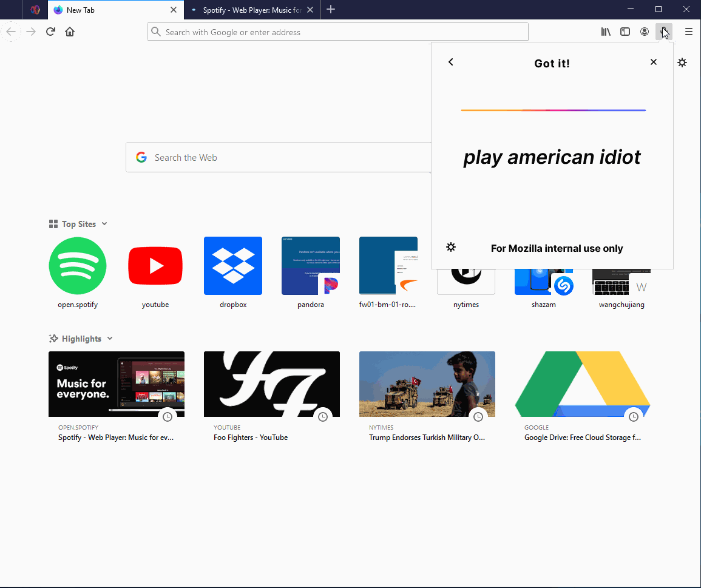
Task: Click the pinned tab with the purple icon
Action: coord(35,10)
